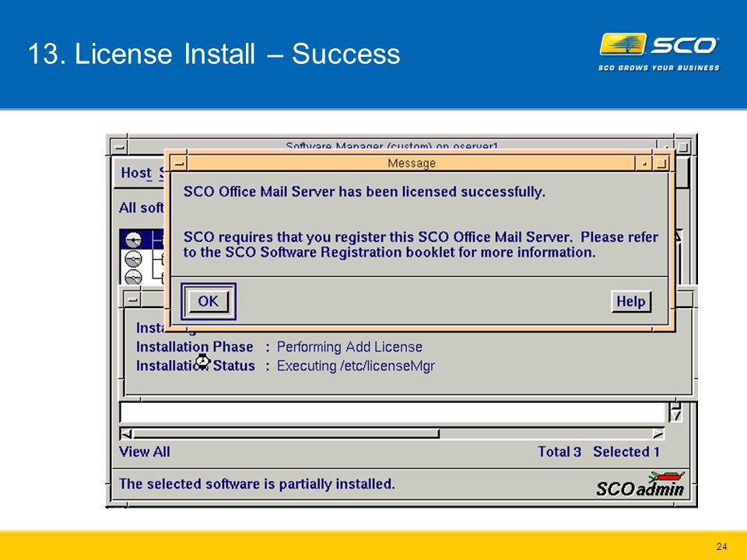747x560 pixels.
Task: Click the 'Total 3' count
Action: pos(559,451)
